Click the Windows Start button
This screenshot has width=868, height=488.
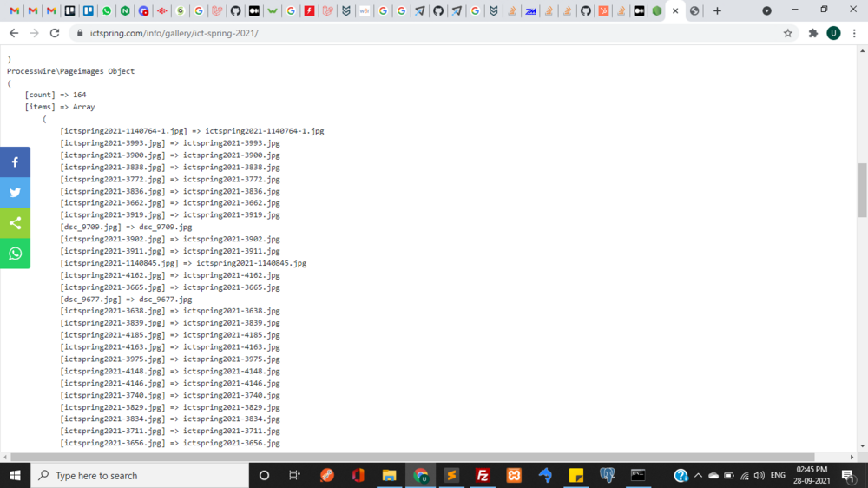coord(15,475)
